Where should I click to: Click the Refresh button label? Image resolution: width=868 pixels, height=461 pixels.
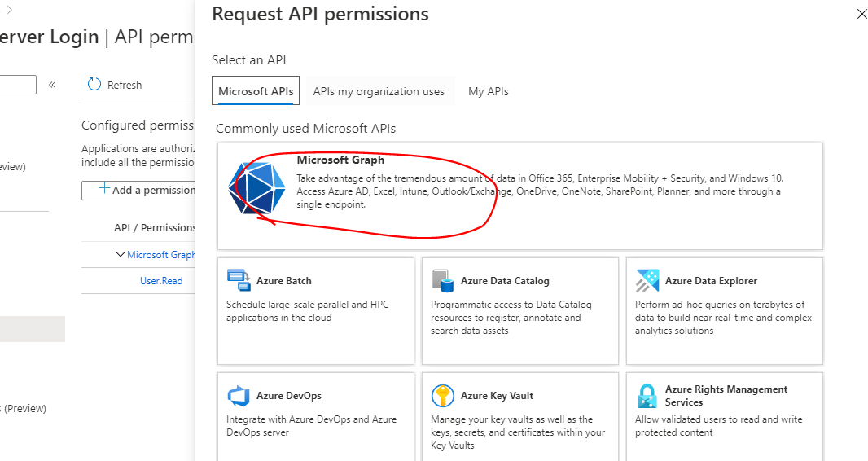(x=125, y=85)
